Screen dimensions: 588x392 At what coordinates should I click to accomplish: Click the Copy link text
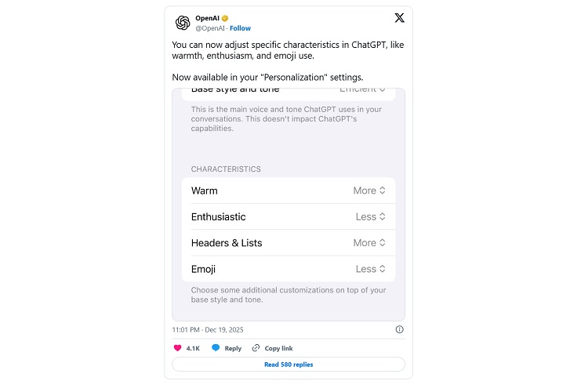[x=278, y=348]
